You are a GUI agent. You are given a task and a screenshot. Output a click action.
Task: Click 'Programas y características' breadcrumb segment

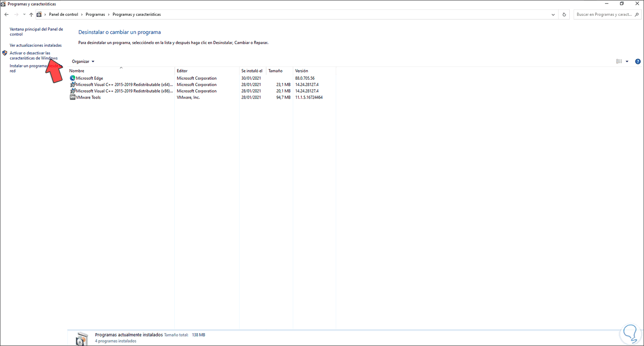(x=137, y=15)
